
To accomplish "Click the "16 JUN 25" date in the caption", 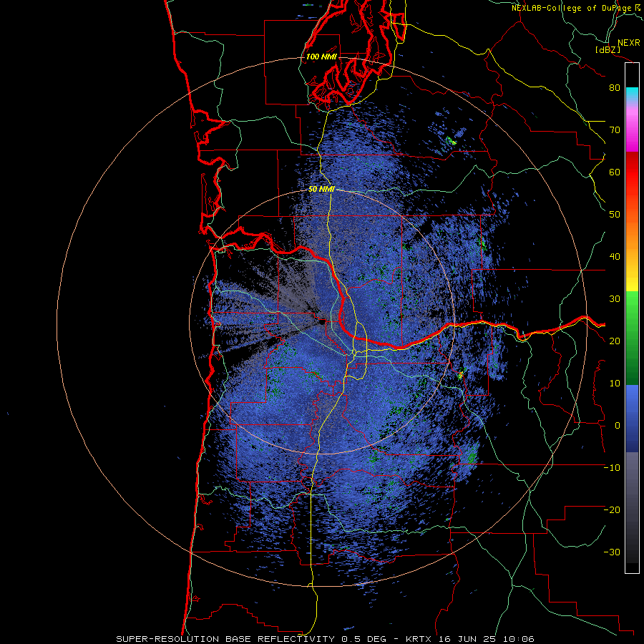I will coord(467,639).
